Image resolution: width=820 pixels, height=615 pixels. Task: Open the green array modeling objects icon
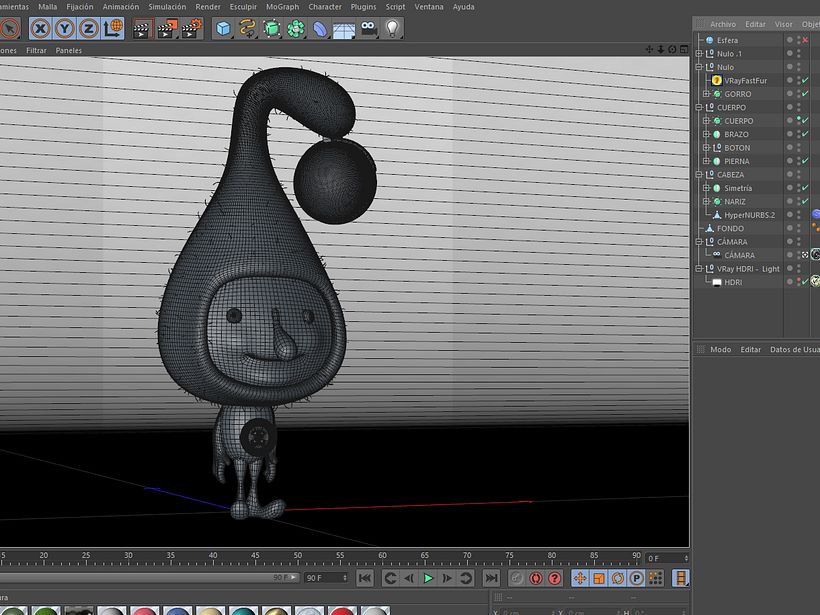click(295, 28)
